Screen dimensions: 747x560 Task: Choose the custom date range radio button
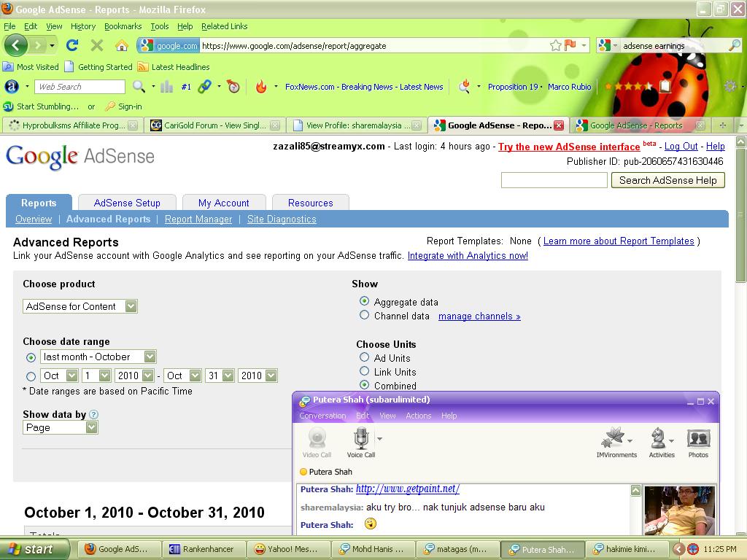31,376
